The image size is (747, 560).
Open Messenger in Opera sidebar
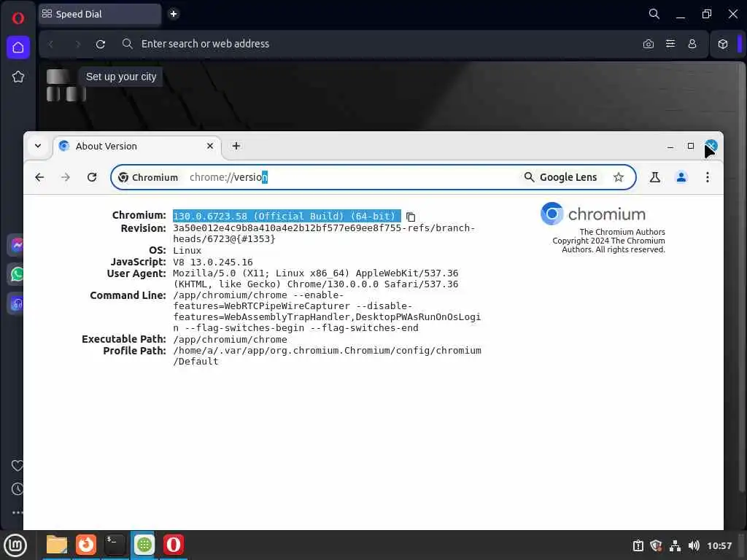tap(18, 245)
